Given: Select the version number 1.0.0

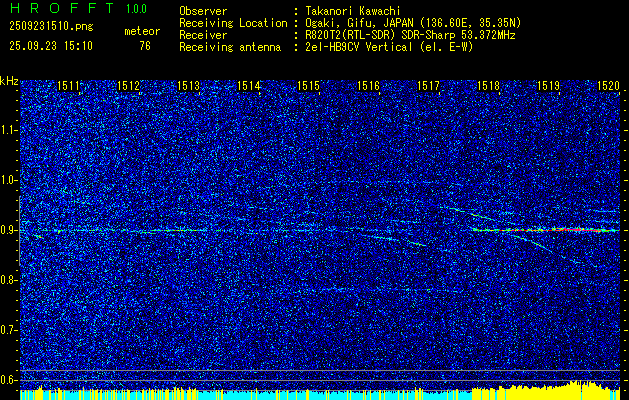Looking at the screenshot, I should click(x=136, y=9).
